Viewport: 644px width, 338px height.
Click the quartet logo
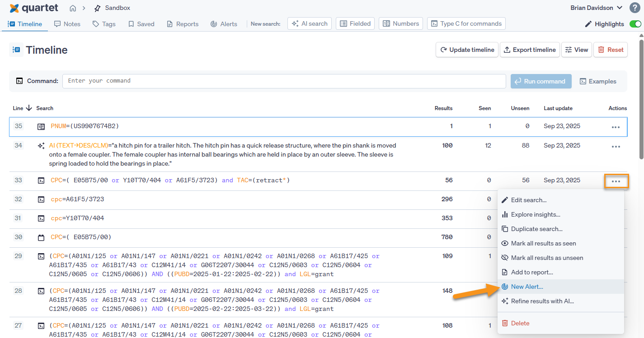point(34,8)
